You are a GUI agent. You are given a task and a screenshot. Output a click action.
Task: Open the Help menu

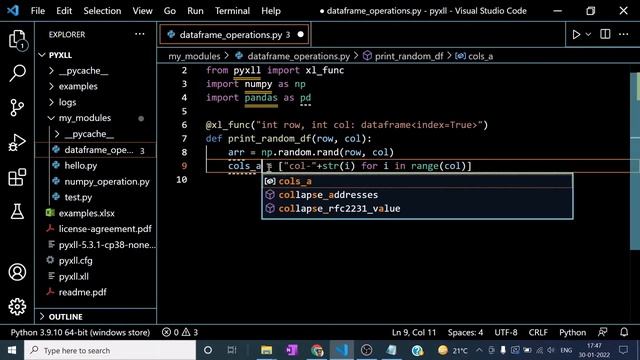tap(271, 11)
